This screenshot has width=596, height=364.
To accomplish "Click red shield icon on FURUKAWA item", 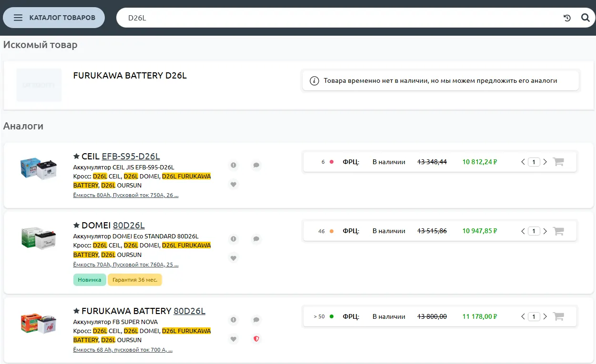I will tap(256, 339).
